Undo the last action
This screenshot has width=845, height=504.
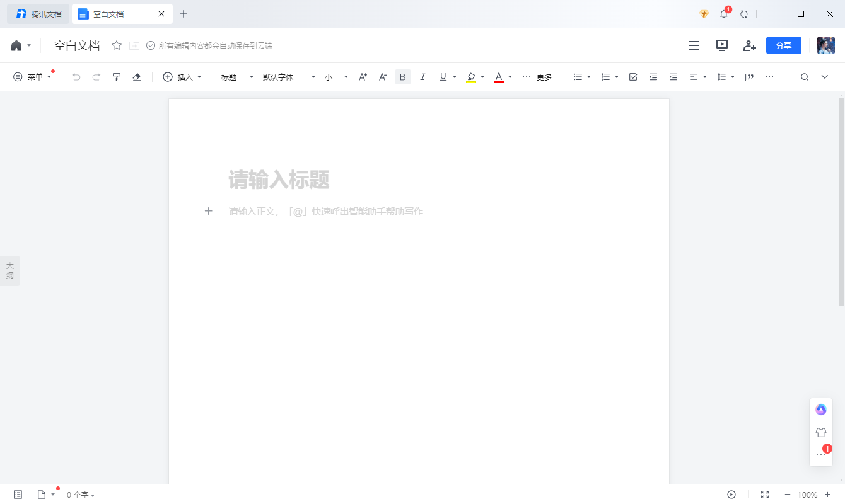pyautogui.click(x=76, y=76)
